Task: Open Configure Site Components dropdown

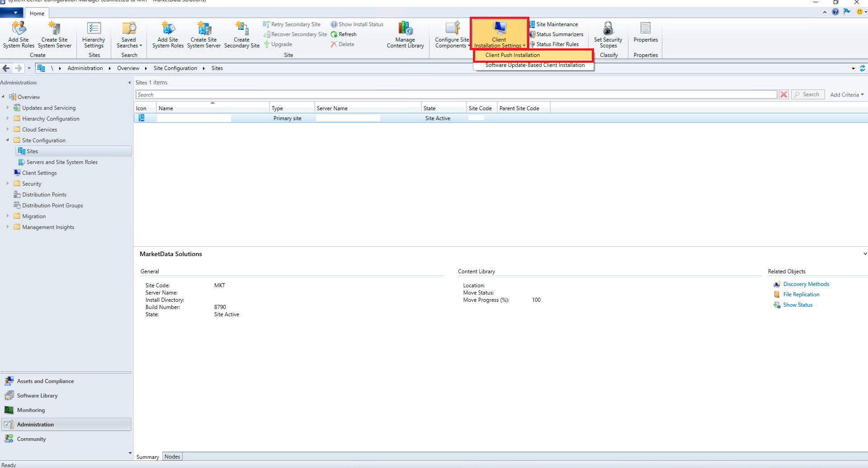Action: click(x=452, y=35)
